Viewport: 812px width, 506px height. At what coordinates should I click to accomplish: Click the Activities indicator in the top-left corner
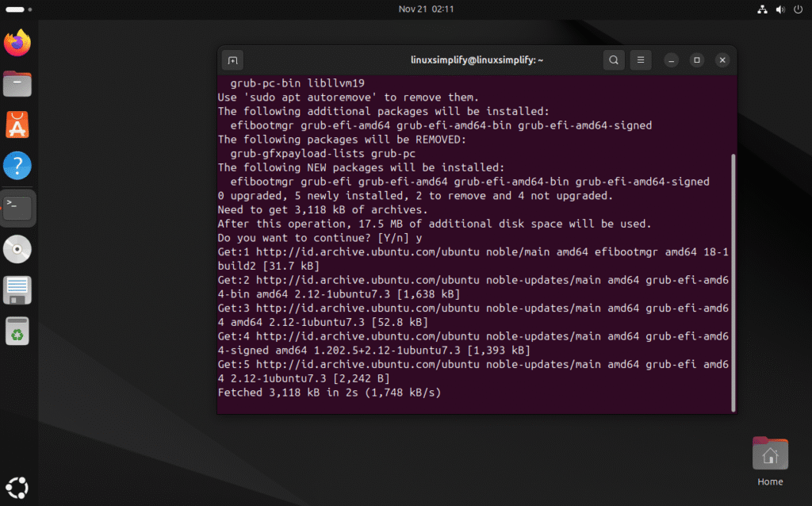15,10
